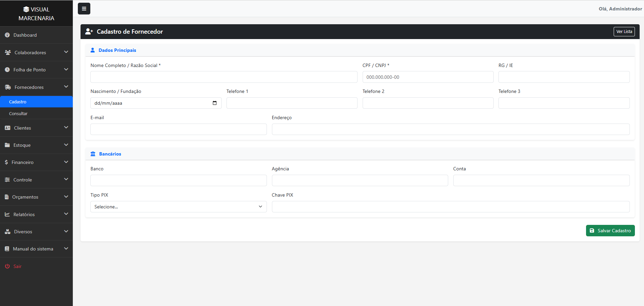The image size is (644, 306).
Task: Click the red Sair power icon
Action: pyautogui.click(x=7, y=266)
